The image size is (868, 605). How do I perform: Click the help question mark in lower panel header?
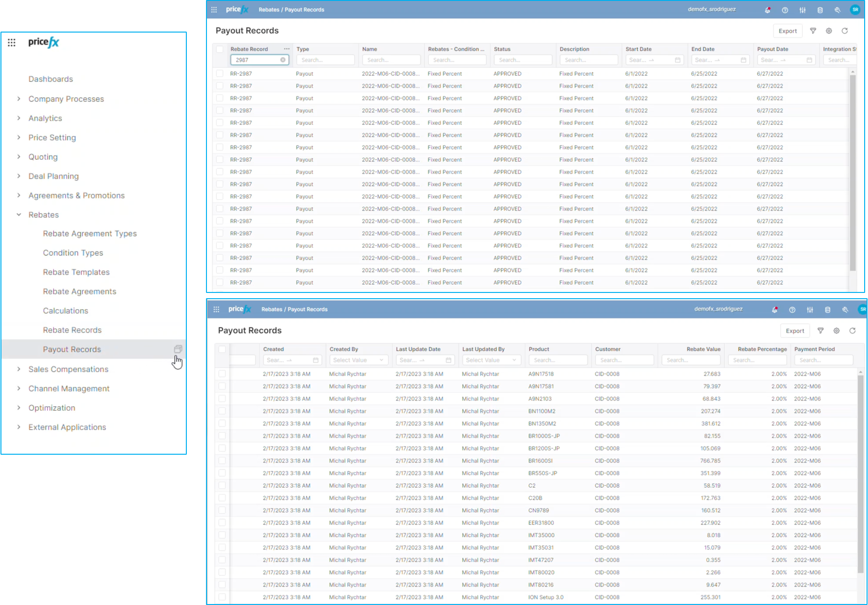point(792,310)
